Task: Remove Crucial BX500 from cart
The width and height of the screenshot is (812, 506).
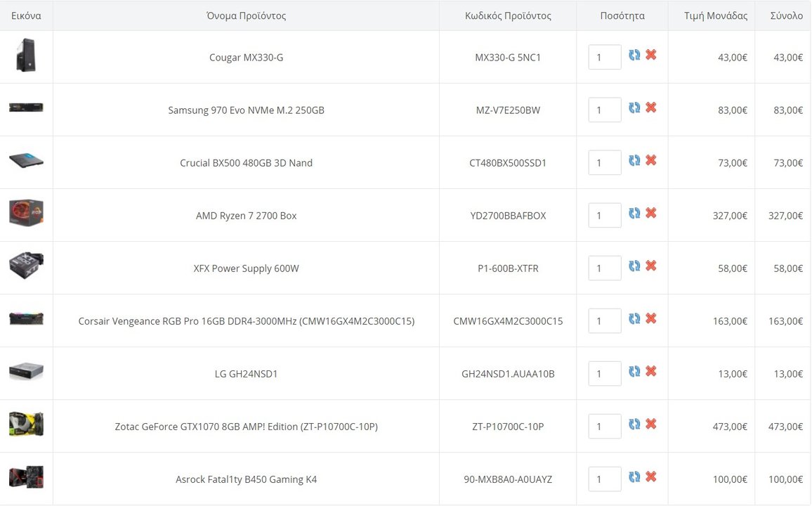Action: 651,160
